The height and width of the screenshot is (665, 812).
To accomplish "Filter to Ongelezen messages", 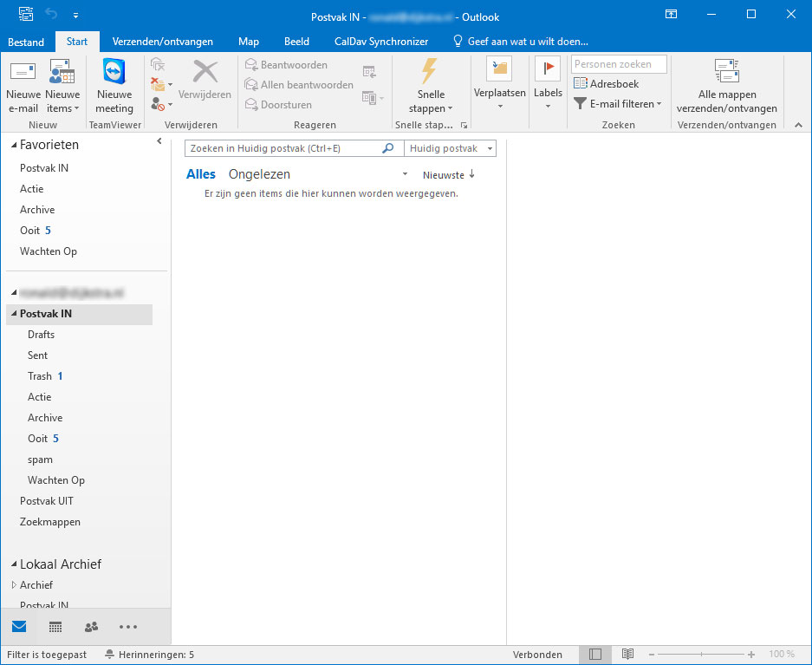I will (259, 174).
